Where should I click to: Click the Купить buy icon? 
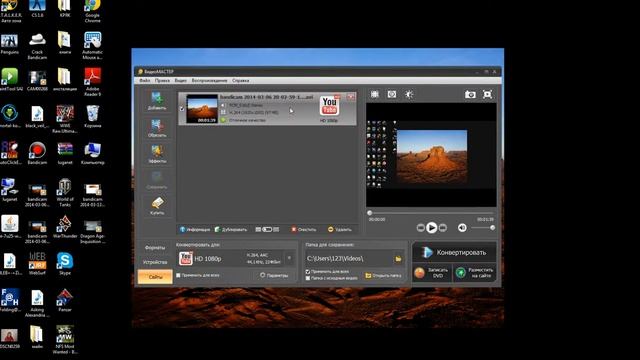157,206
